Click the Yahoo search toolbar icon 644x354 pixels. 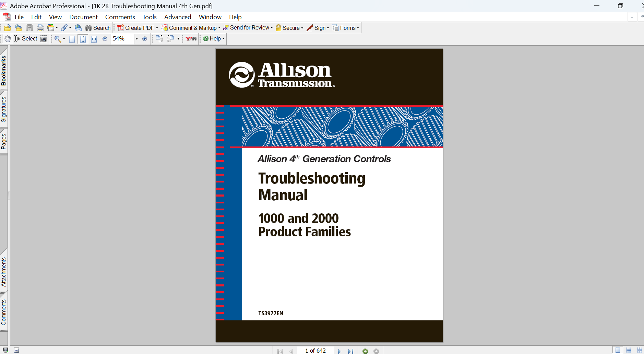click(191, 39)
